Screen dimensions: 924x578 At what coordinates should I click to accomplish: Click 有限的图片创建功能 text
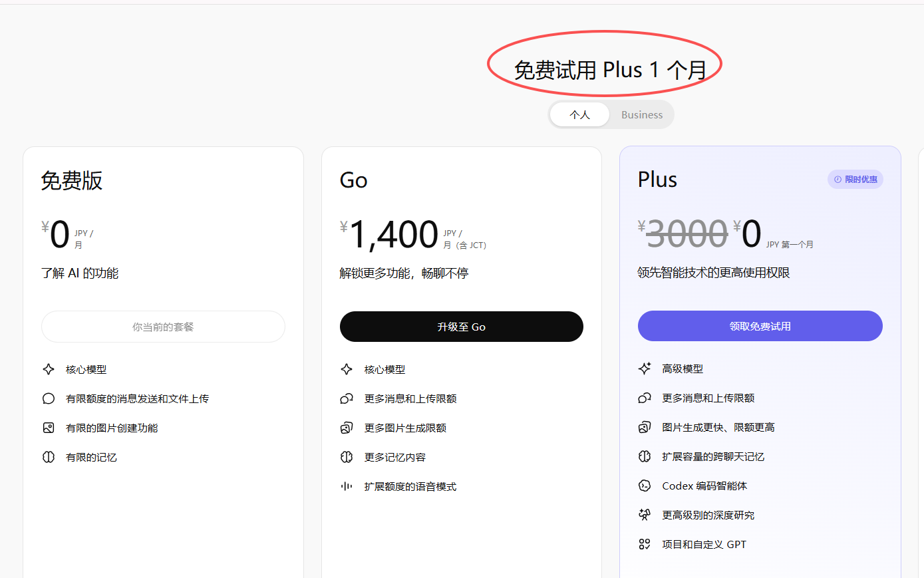(112, 428)
